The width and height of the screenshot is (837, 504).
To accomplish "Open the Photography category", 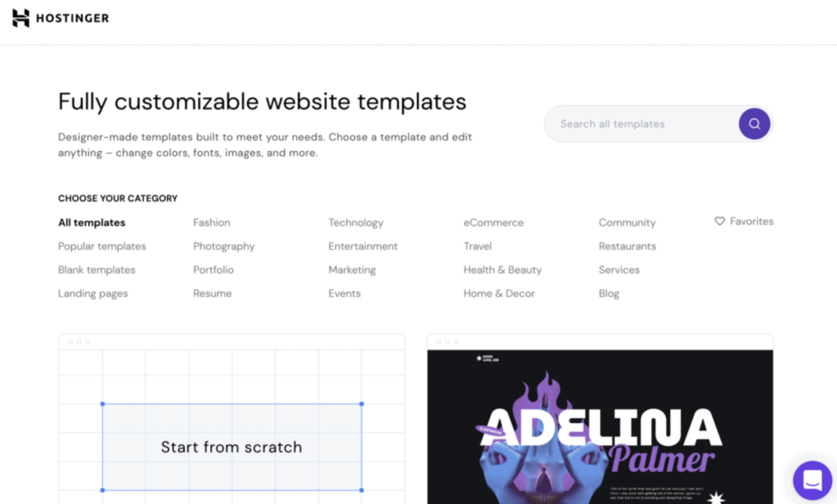I will pos(224,246).
